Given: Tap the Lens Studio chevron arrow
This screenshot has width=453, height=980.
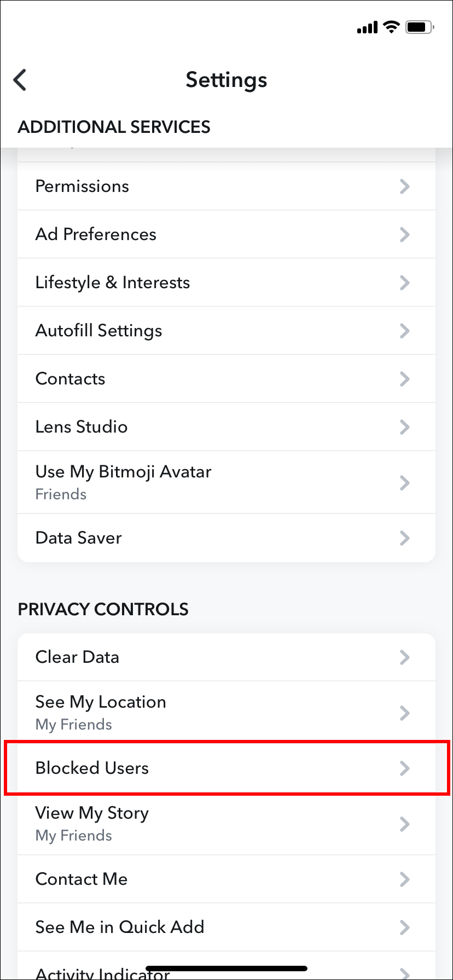Looking at the screenshot, I should click(x=404, y=427).
